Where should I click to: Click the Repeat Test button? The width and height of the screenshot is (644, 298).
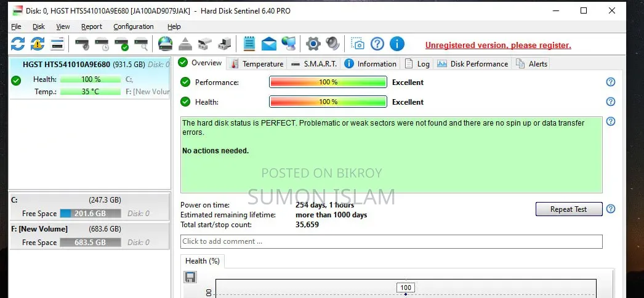click(568, 209)
